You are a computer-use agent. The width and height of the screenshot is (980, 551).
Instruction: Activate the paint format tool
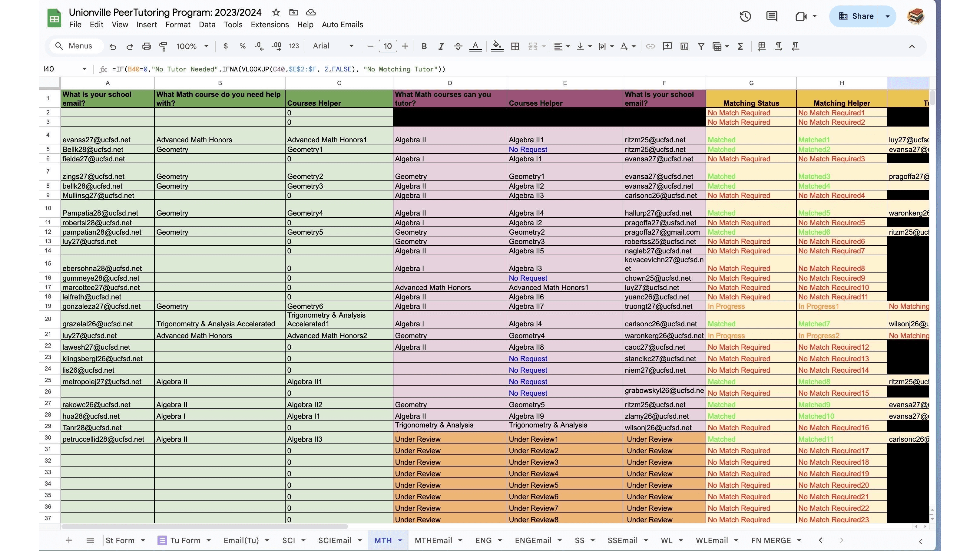163,46
